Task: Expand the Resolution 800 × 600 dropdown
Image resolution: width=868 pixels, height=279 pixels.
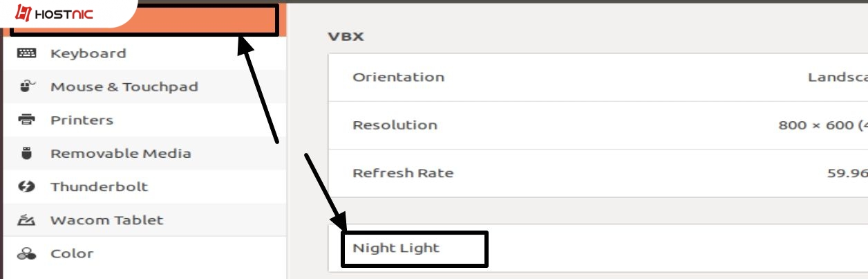Action: pos(598,125)
